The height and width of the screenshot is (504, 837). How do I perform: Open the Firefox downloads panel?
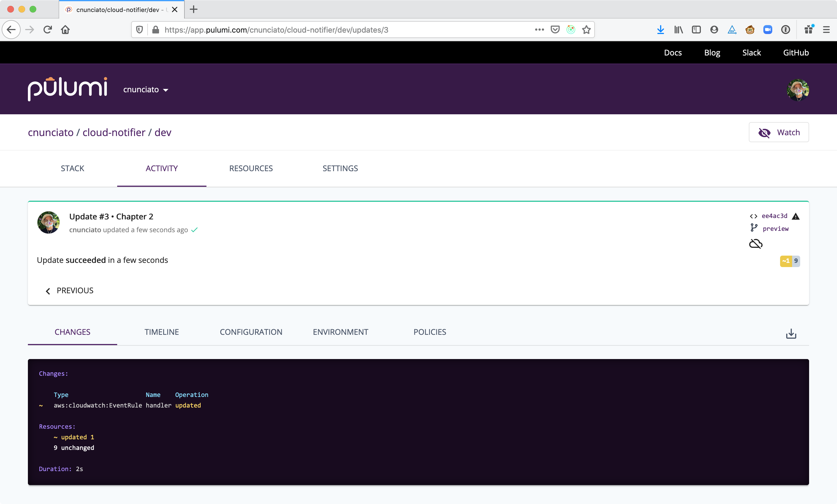click(x=660, y=30)
